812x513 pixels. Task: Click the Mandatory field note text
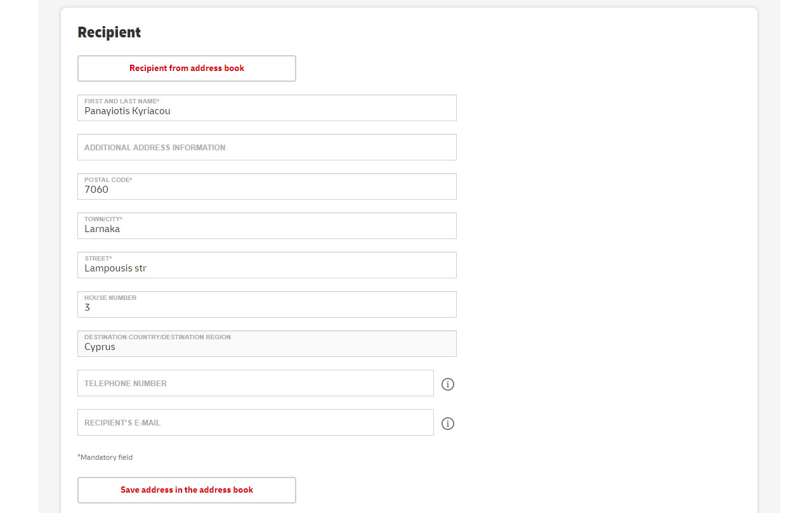105,457
